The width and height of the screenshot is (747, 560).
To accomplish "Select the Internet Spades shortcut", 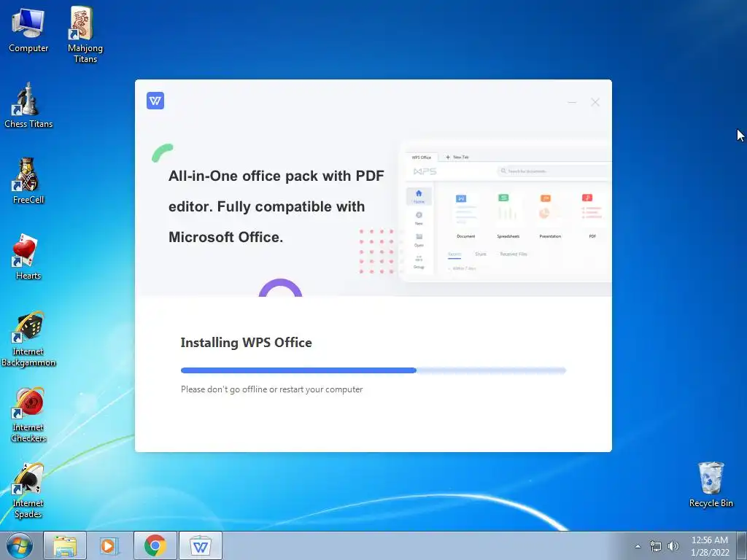I will click(28, 491).
